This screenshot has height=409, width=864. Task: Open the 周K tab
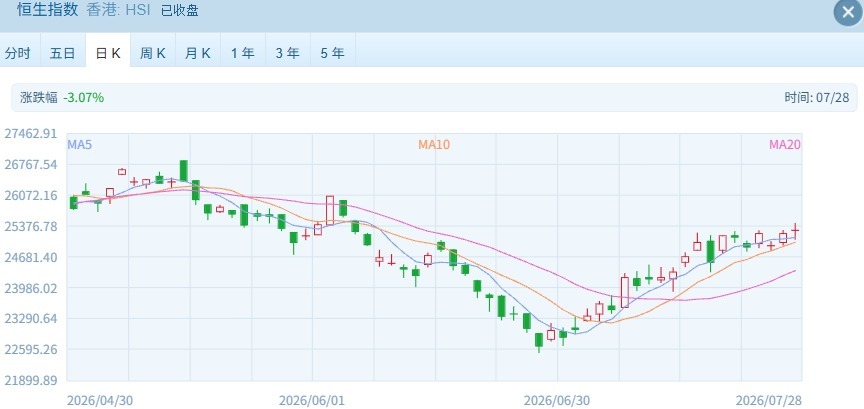[153, 53]
